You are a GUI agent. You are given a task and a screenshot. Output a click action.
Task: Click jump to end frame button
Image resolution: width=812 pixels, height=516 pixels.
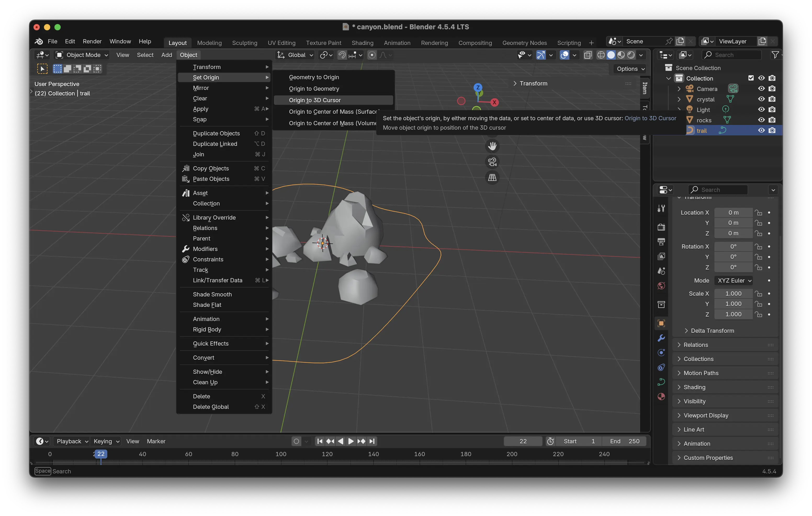point(372,441)
